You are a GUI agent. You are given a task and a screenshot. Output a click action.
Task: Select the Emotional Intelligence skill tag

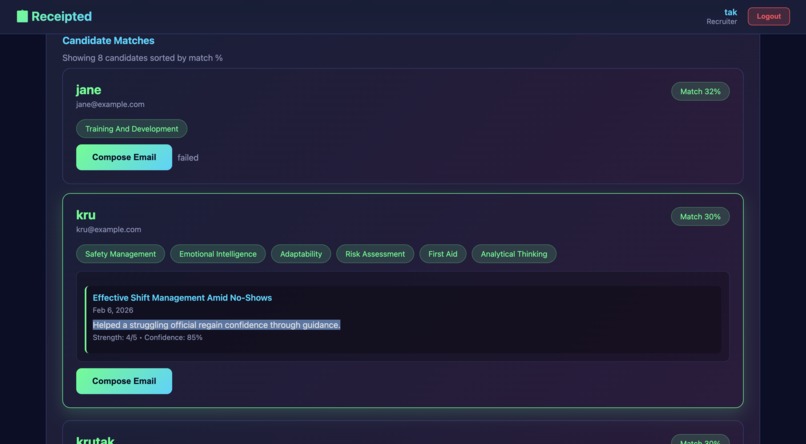pyautogui.click(x=218, y=254)
